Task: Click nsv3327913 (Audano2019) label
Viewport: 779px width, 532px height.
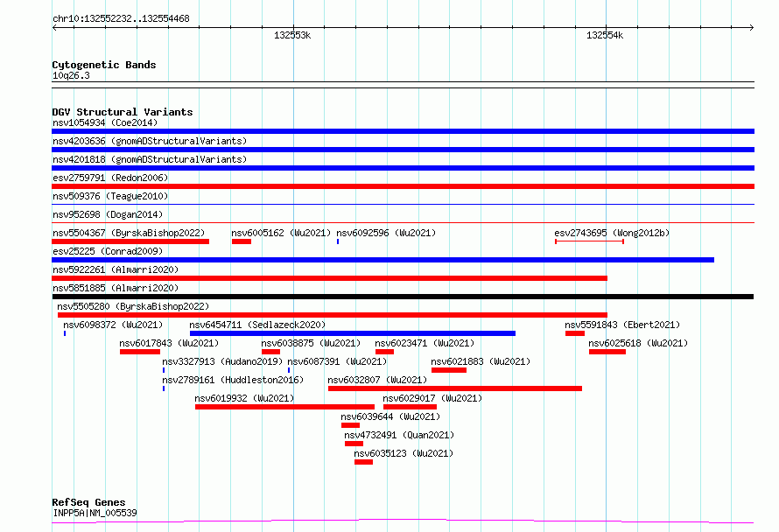Action: (222, 361)
